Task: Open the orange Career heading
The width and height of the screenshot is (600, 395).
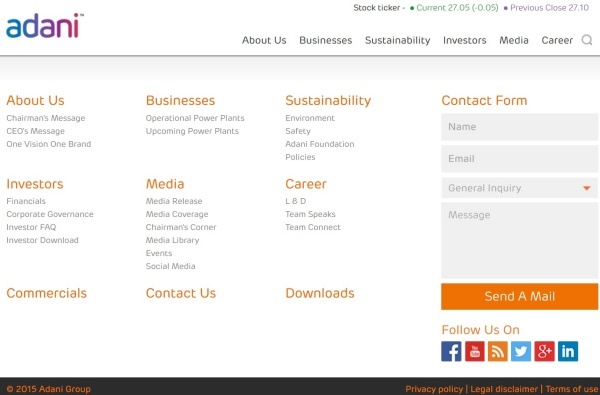Action: click(x=306, y=184)
